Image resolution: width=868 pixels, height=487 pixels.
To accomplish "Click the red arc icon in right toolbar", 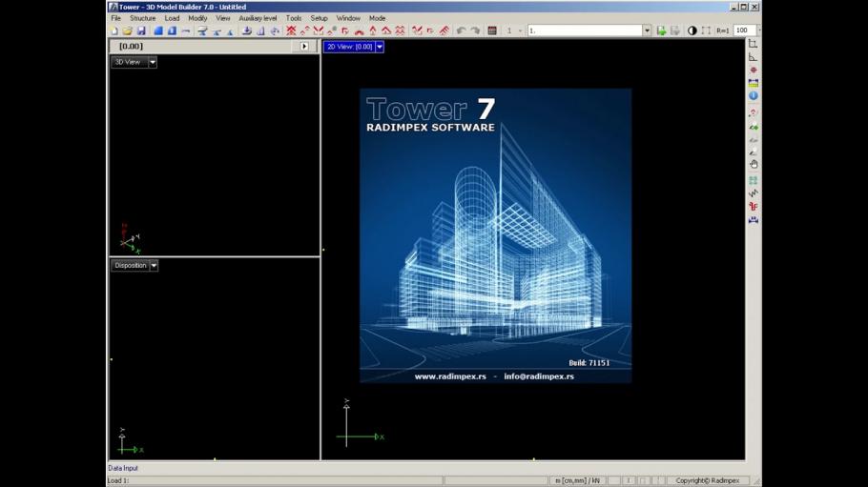I will pyautogui.click(x=754, y=112).
